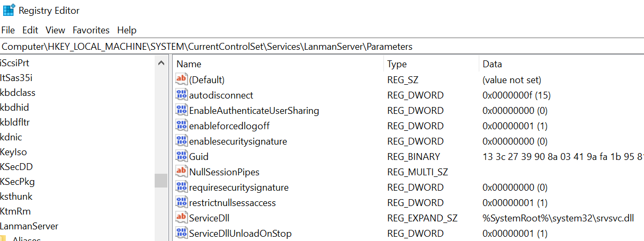The height and width of the screenshot is (241, 644).
Task: Select the ServiceDllUnloadOnStop value name
Action: coord(240,234)
